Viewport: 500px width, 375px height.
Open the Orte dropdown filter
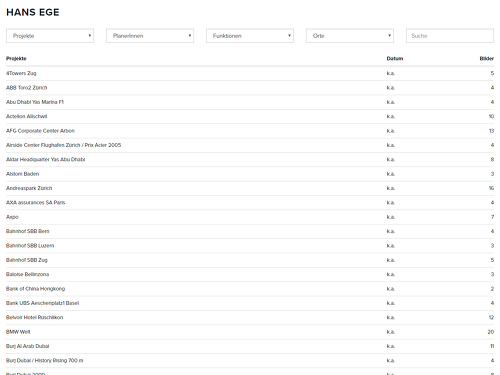pyautogui.click(x=350, y=36)
